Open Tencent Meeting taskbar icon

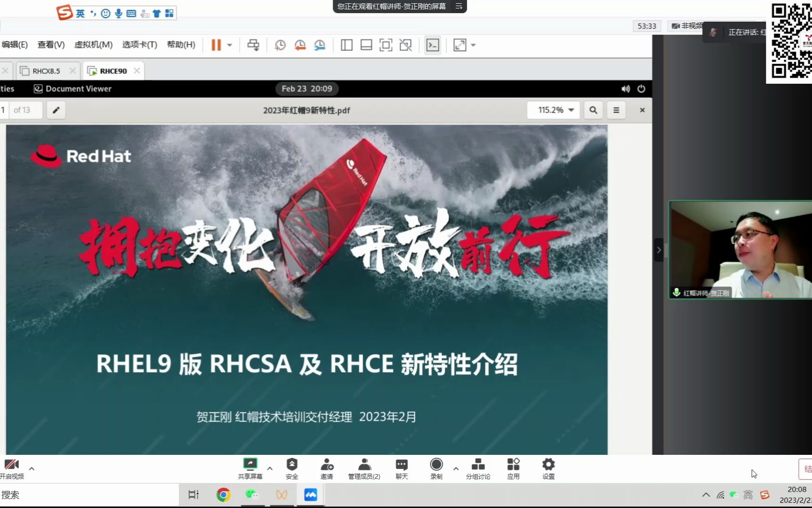coord(311,495)
